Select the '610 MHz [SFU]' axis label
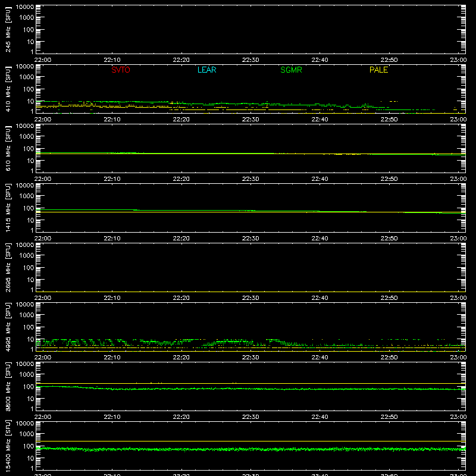Screen dimensions: 476x476 coord(8,148)
